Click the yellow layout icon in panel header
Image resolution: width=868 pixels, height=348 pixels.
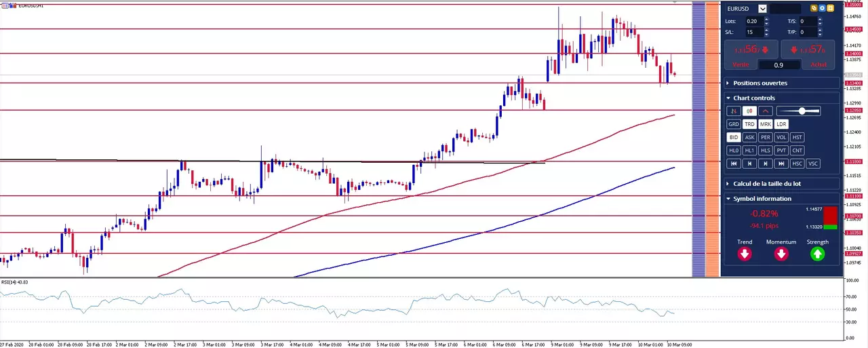click(830, 8)
